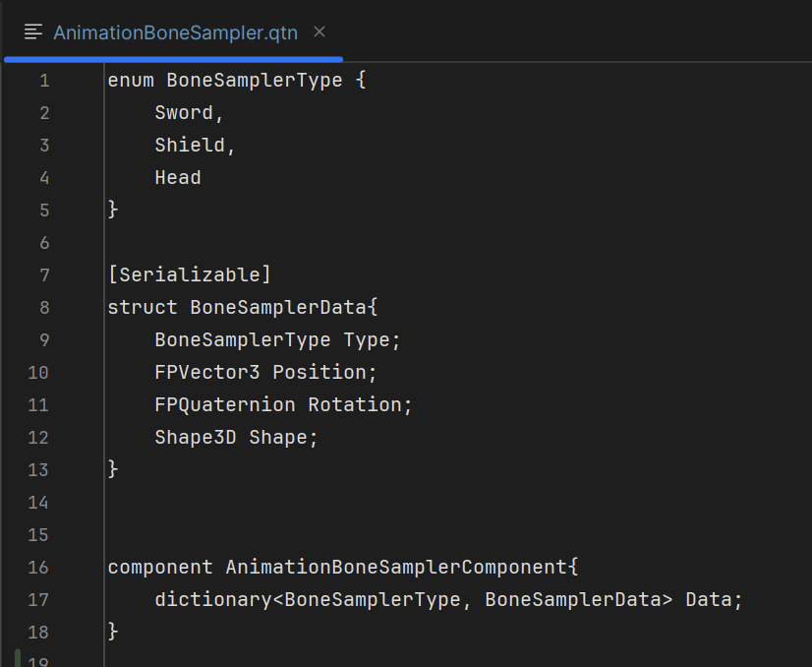This screenshot has height=667, width=812.
Task: Click the Shape3D type on line 12
Action: pos(196,437)
